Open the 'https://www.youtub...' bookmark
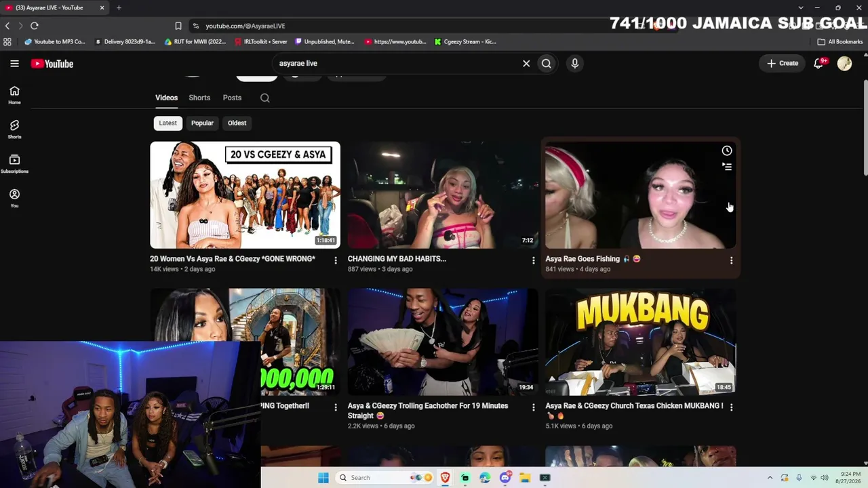Screen dimensions: 868x488 [x=395, y=42]
